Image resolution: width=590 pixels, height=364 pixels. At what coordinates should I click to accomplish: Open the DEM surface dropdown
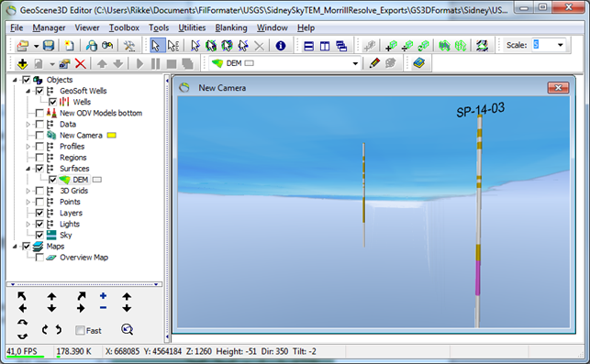355,63
